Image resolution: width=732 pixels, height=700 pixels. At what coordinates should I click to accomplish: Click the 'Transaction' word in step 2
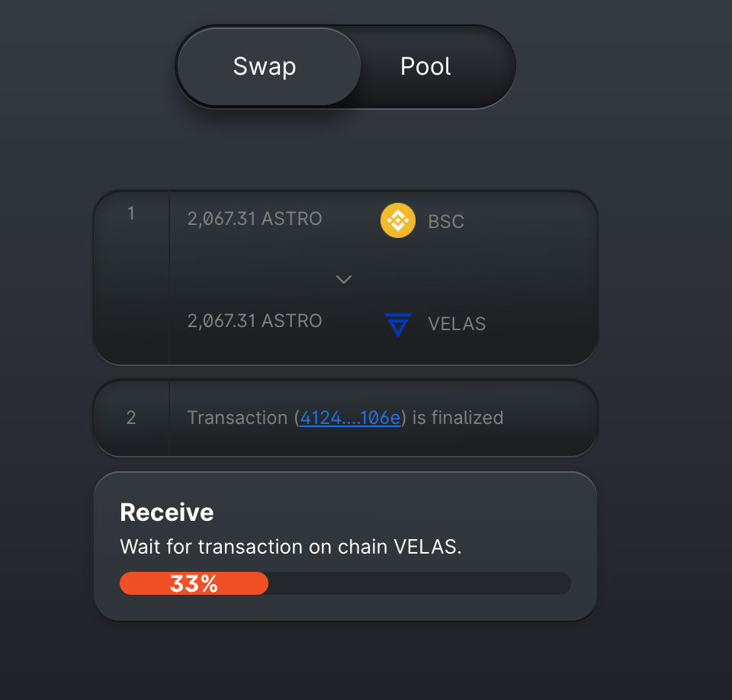coord(237,417)
